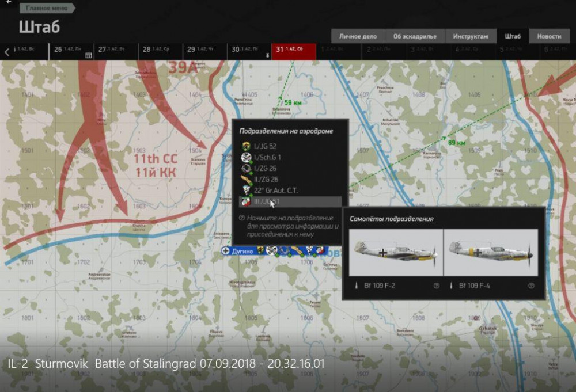576x392 pixels.
Task: Click the 11th CC army label on map
Action: click(156, 159)
